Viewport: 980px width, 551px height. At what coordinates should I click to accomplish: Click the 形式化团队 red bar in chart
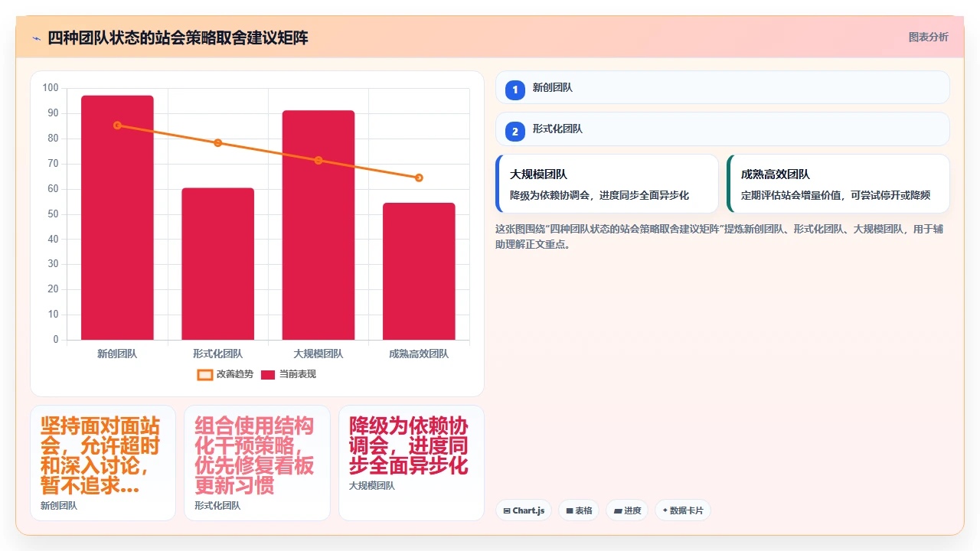tap(217, 264)
